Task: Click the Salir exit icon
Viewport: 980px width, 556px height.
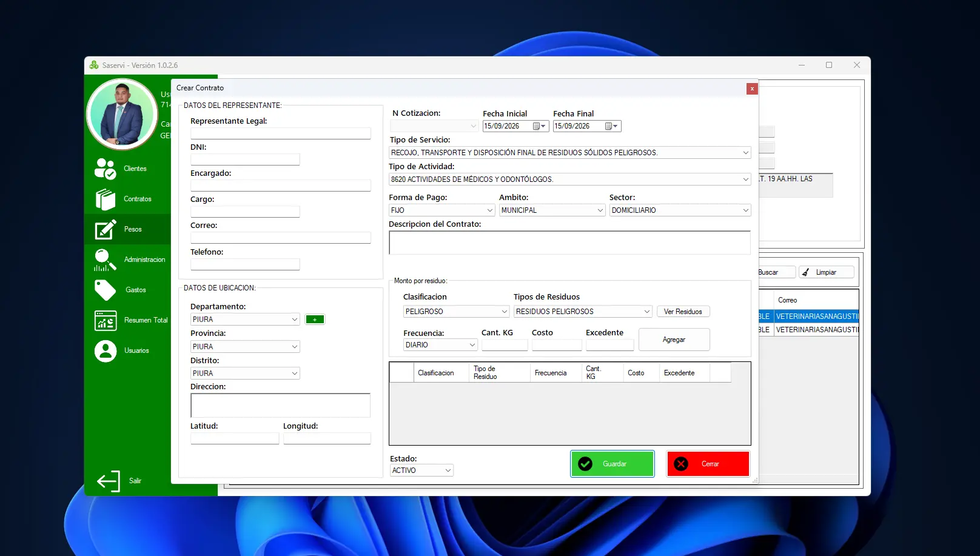Action: 109,481
